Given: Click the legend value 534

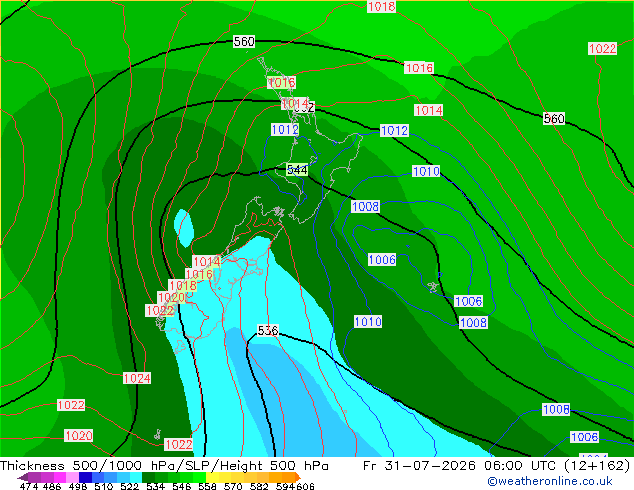Looking at the screenshot, I should (155, 486).
